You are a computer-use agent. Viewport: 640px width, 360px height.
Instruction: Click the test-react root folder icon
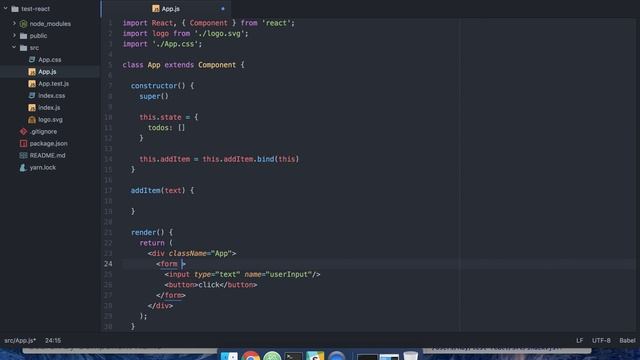15,9
